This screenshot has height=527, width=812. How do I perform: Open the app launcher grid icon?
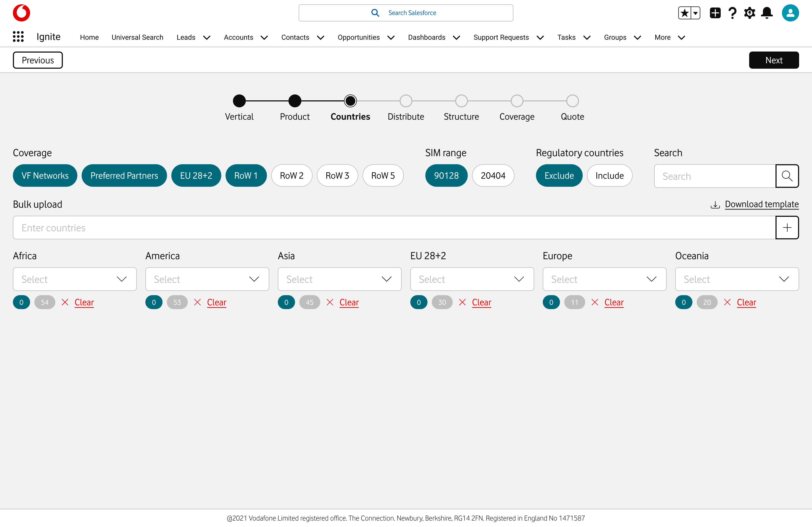[18, 37]
